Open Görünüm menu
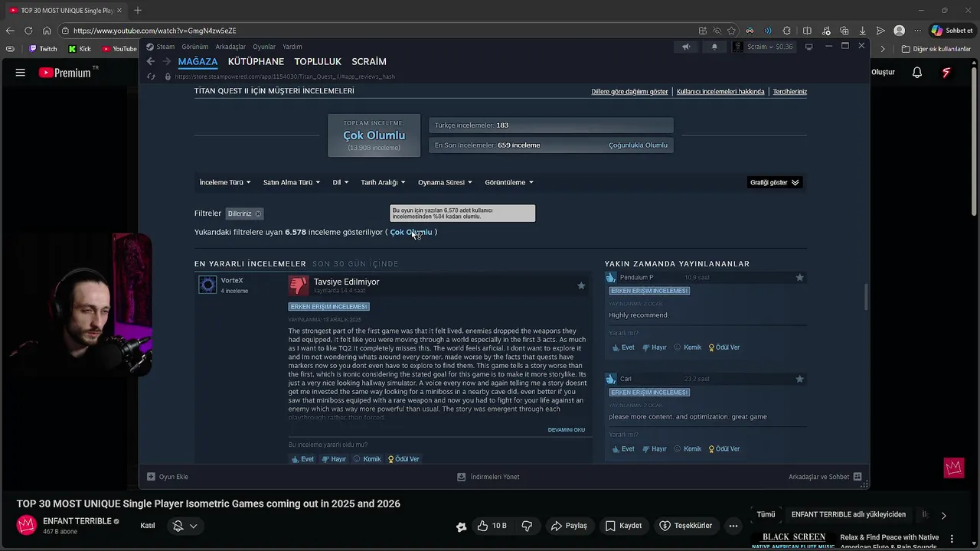This screenshot has width=980, height=551. [195, 47]
